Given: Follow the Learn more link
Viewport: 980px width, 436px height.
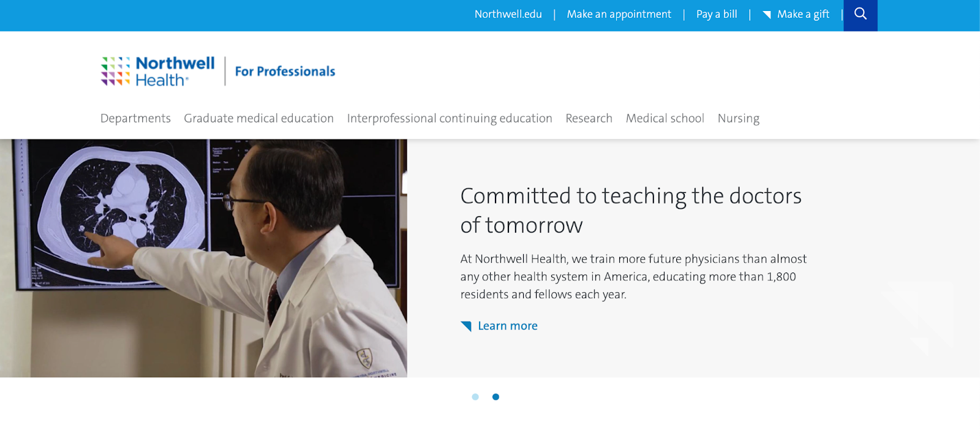Looking at the screenshot, I should tap(507, 326).
